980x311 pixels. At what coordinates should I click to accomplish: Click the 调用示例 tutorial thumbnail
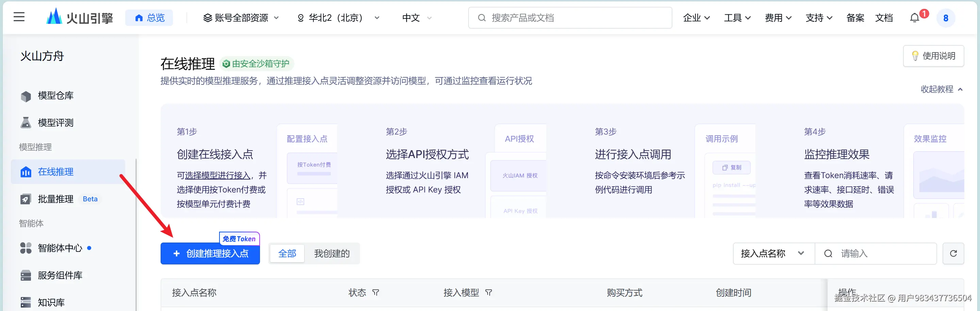pos(725,171)
